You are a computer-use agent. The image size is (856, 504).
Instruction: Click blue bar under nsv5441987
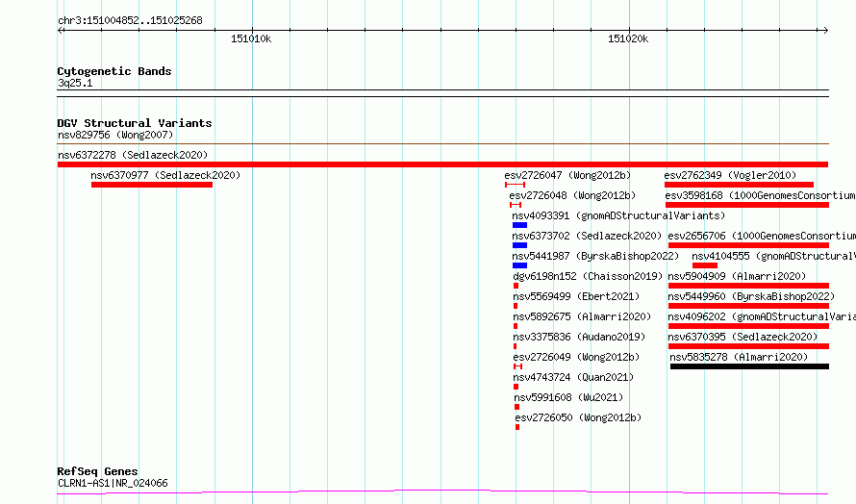pyautogui.click(x=519, y=265)
